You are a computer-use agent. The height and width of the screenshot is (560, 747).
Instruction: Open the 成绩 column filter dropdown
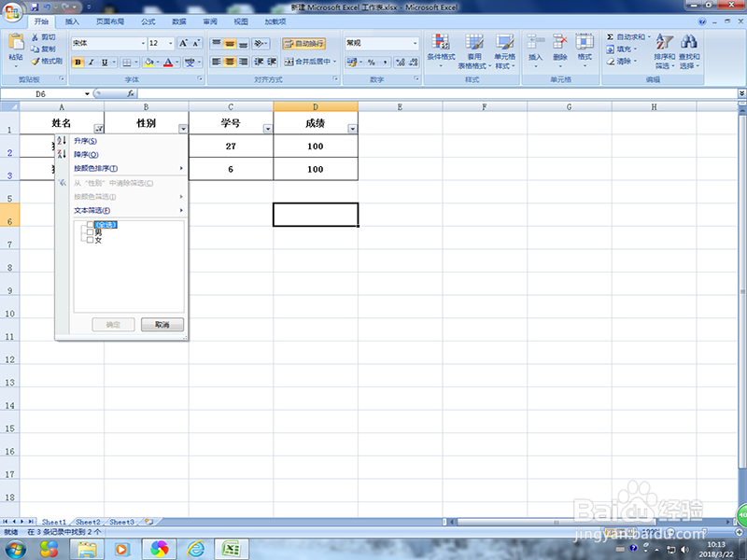tap(353, 129)
